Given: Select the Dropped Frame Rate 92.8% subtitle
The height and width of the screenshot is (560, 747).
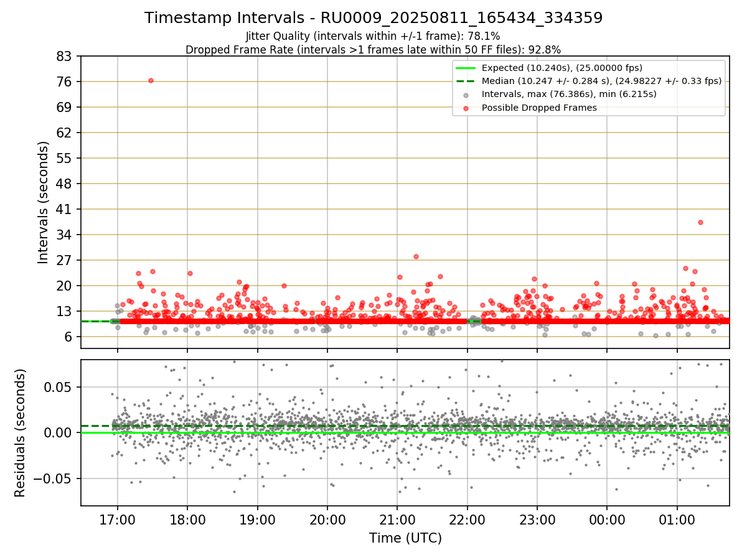Looking at the screenshot, I should 374,49.
